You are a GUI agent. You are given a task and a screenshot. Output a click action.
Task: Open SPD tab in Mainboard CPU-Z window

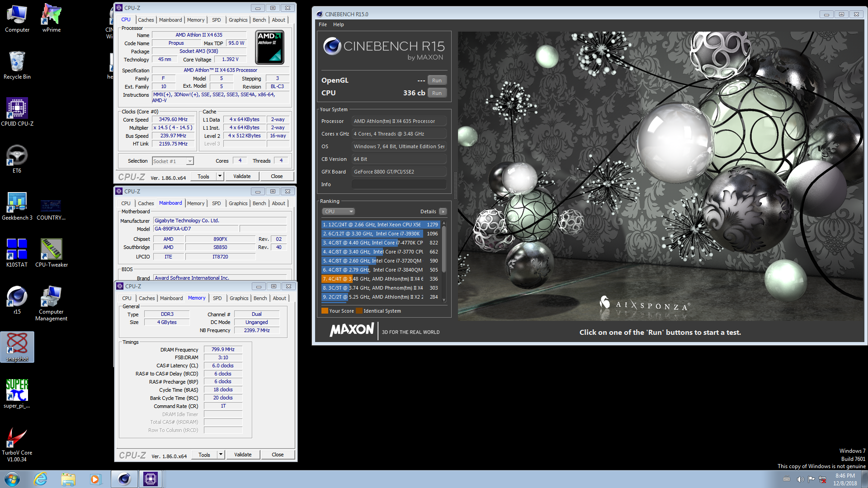pos(217,203)
